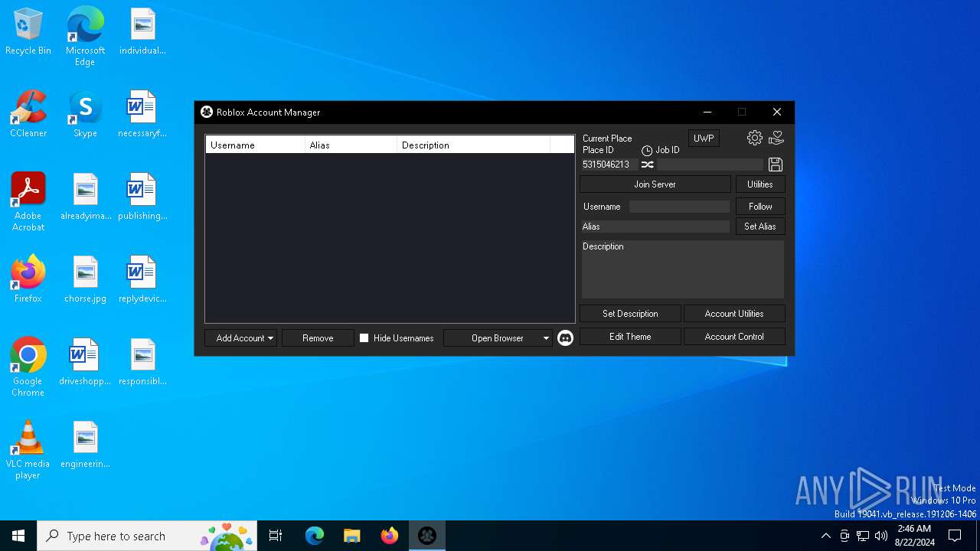Select the responsibl... image file
This screenshot has height=551, width=980.
click(142, 362)
